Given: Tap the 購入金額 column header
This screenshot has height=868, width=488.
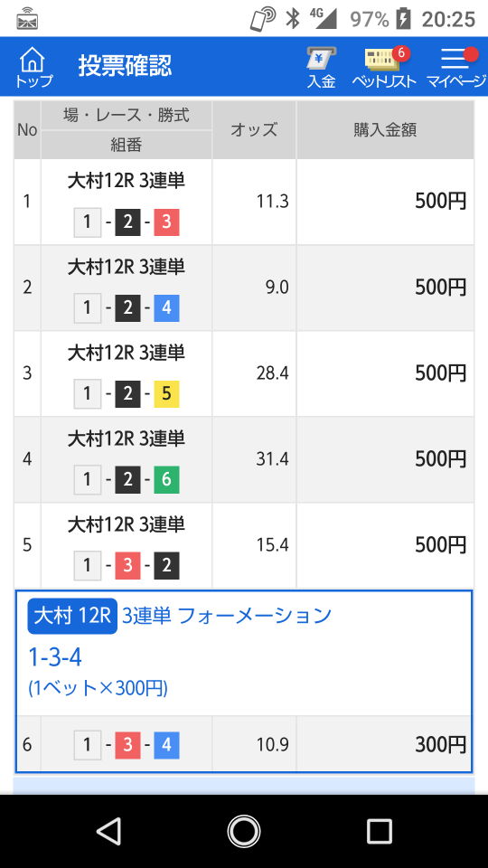Looking at the screenshot, I should [x=385, y=129].
